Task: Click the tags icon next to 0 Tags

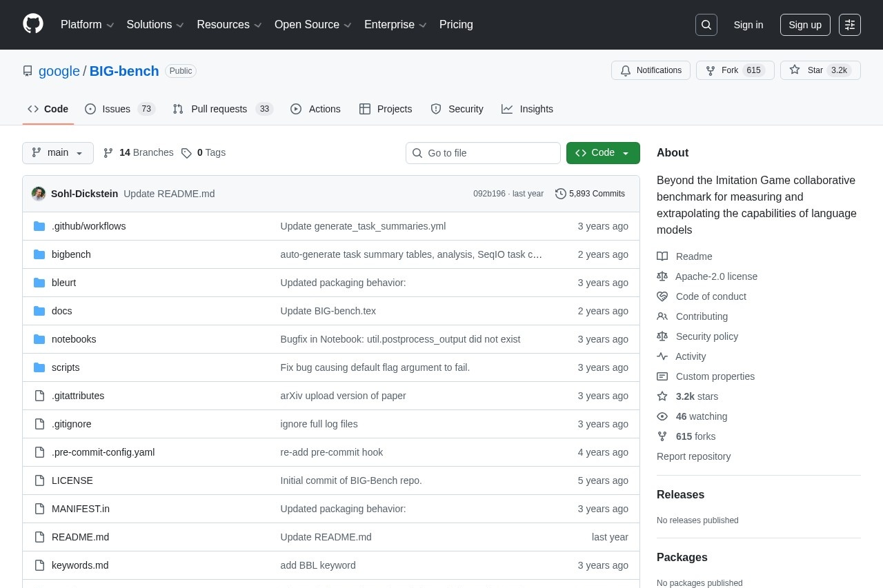Action: (187, 152)
